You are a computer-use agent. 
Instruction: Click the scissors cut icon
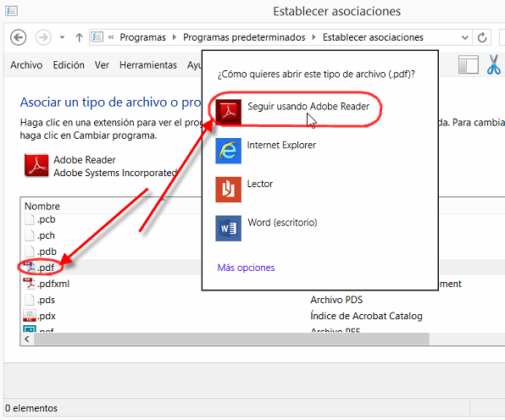(493, 64)
